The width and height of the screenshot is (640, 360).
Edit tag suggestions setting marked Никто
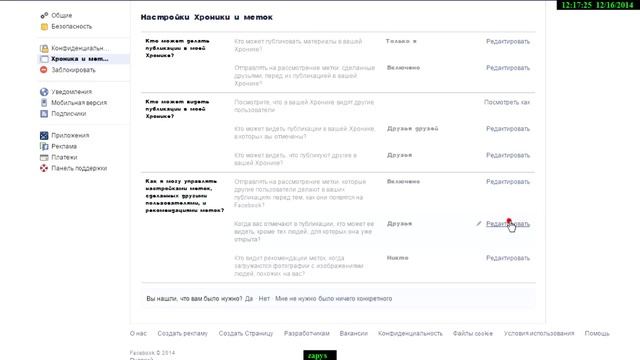point(508,258)
